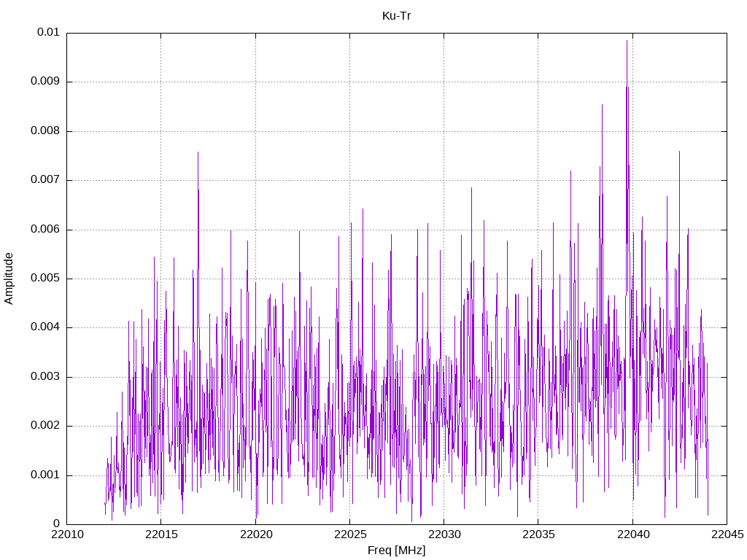The image size is (747, 560).
Task: Click the x-axis tick label 22010
Action: click(x=66, y=534)
